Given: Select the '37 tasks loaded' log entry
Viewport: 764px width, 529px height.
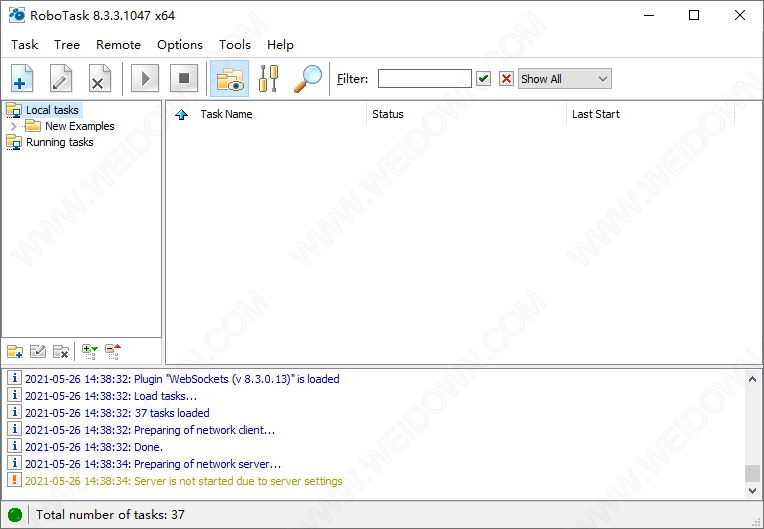Looking at the screenshot, I should click(117, 413).
